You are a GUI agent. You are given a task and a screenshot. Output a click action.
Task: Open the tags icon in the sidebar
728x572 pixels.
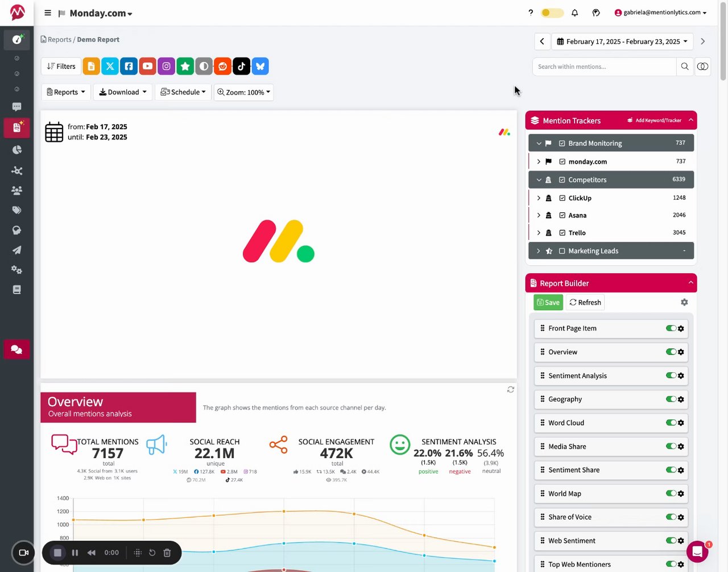pyautogui.click(x=16, y=210)
